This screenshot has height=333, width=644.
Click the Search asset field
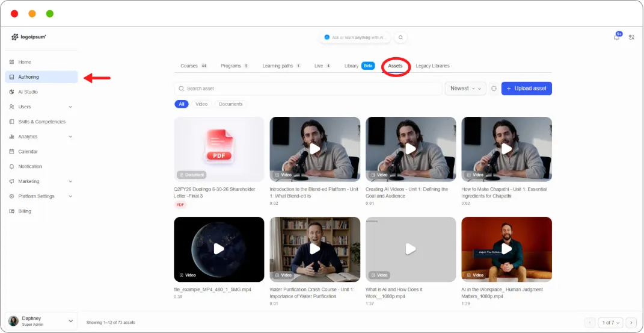pos(308,89)
